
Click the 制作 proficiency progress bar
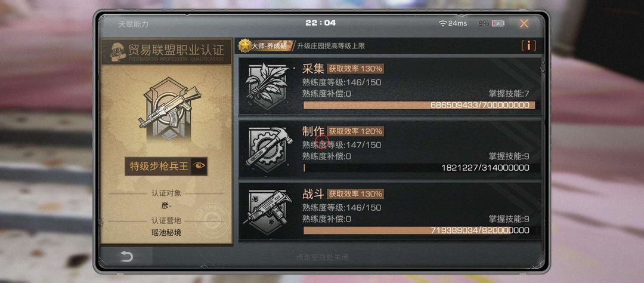pyautogui.click(x=419, y=168)
